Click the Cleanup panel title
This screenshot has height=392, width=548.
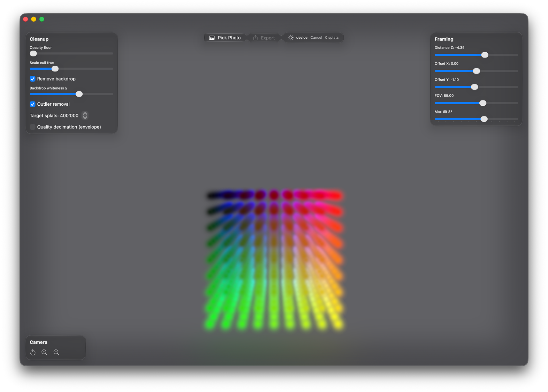pyautogui.click(x=39, y=39)
